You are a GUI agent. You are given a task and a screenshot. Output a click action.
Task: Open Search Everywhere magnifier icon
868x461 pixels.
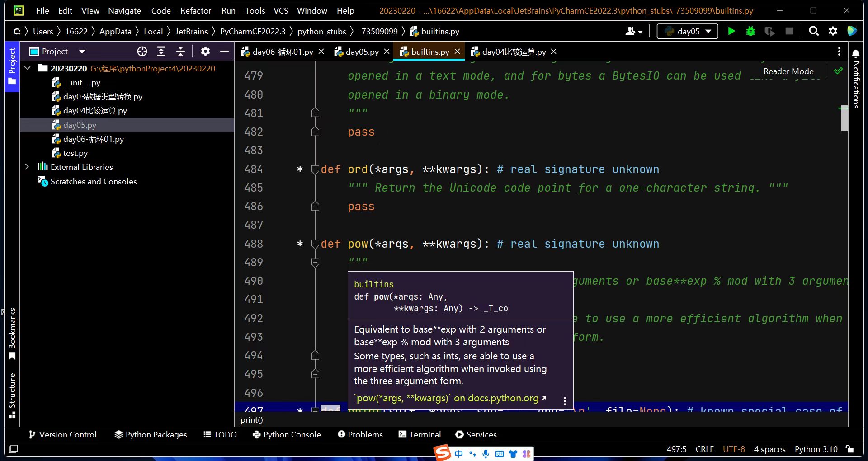pos(814,31)
